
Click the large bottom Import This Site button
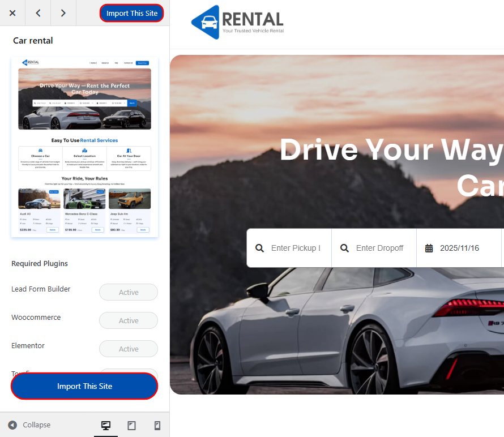click(84, 386)
